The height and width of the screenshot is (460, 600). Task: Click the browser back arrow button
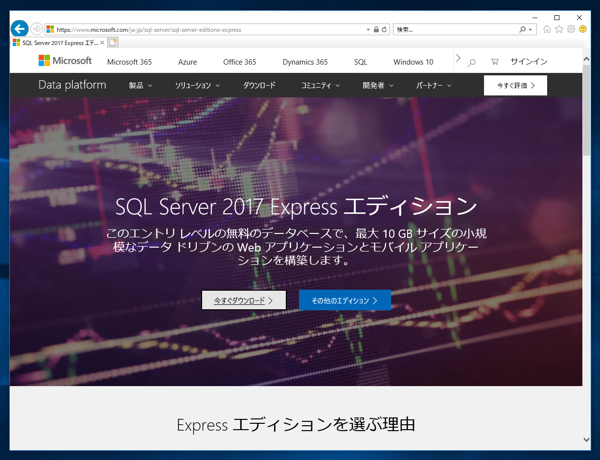20,29
